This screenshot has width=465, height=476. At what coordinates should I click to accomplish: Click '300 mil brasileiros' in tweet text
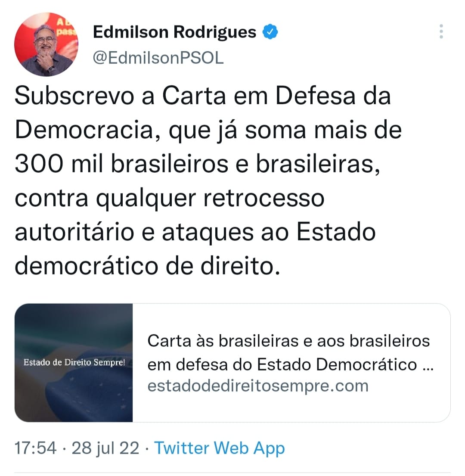coord(121,164)
